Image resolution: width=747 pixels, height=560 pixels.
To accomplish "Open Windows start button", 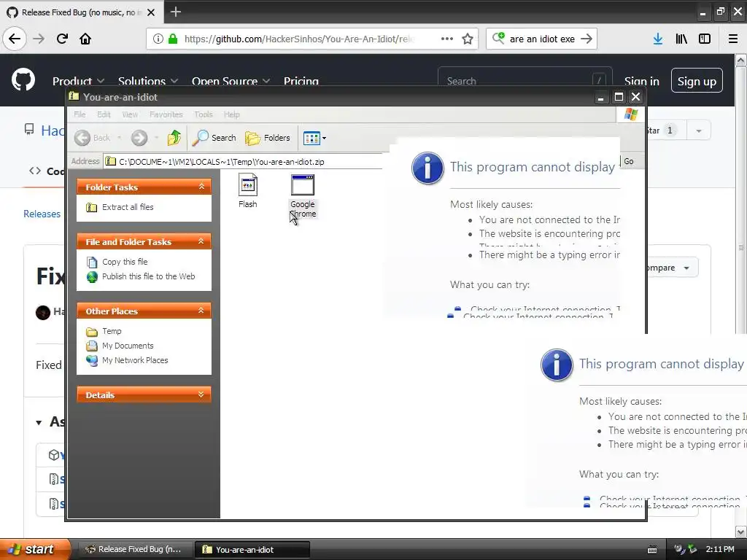I will tap(34, 549).
